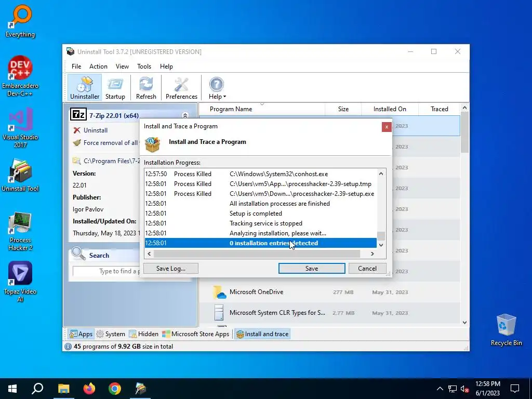Screen dimensions: 532x399
Task: Click the Microsoft OneDrive cloud icon
Action: [219, 292]
